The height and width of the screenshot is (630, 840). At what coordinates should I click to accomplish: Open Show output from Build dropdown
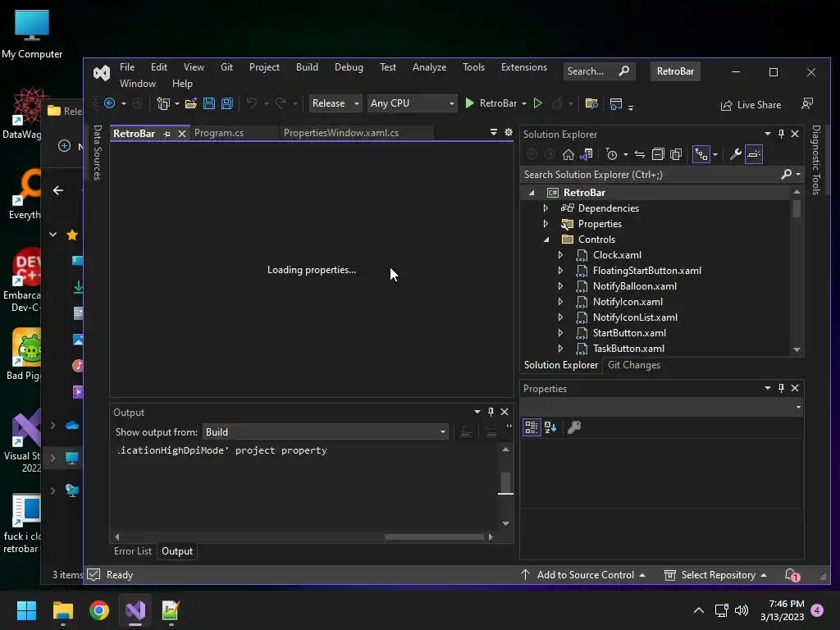coord(325,432)
